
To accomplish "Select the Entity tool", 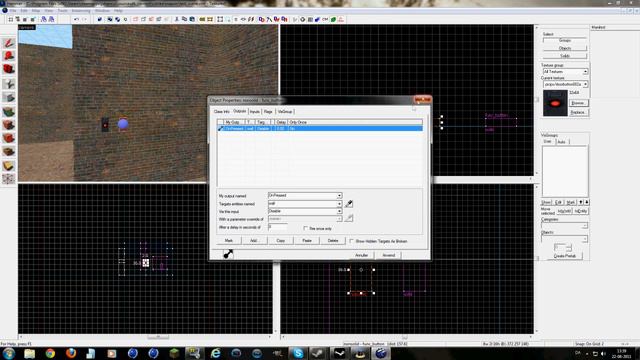I will 9,84.
